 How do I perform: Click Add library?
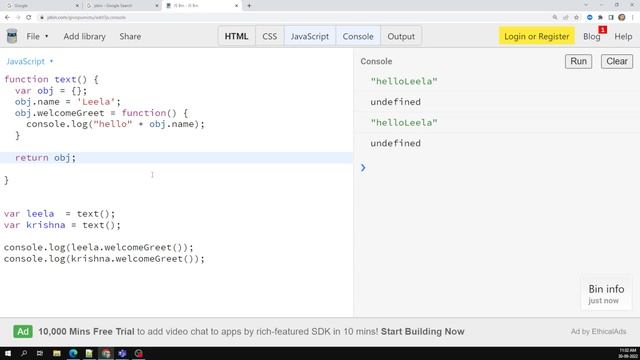84,36
